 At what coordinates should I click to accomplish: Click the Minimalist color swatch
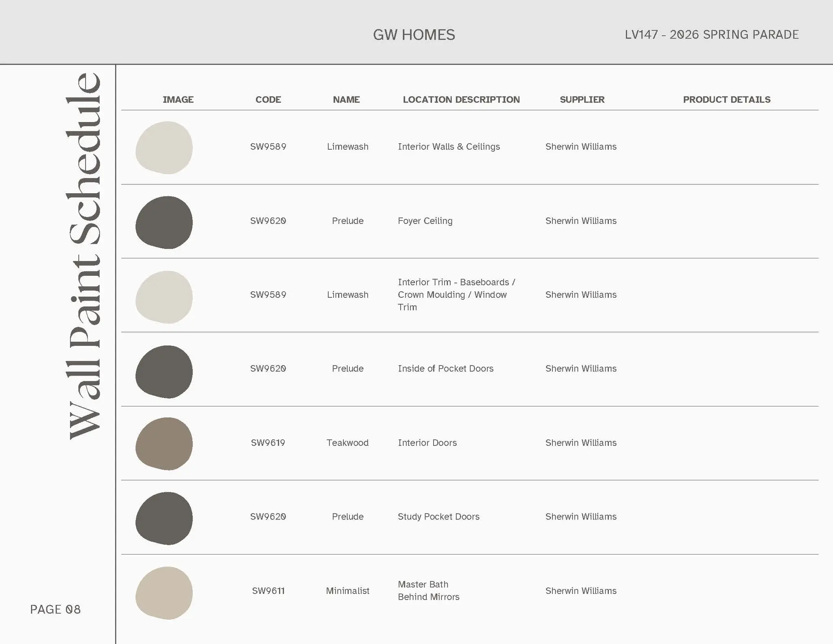click(x=164, y=593)
